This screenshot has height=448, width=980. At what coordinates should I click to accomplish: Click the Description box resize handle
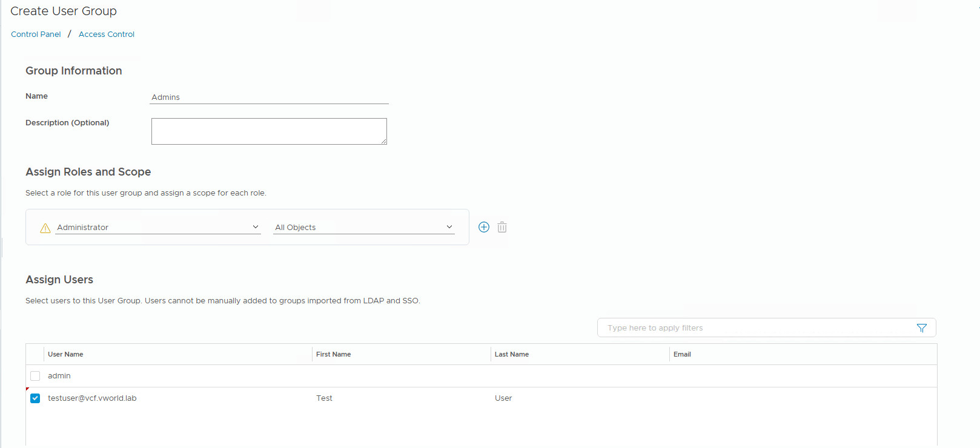pyautogui.click(x=383, y=141)
